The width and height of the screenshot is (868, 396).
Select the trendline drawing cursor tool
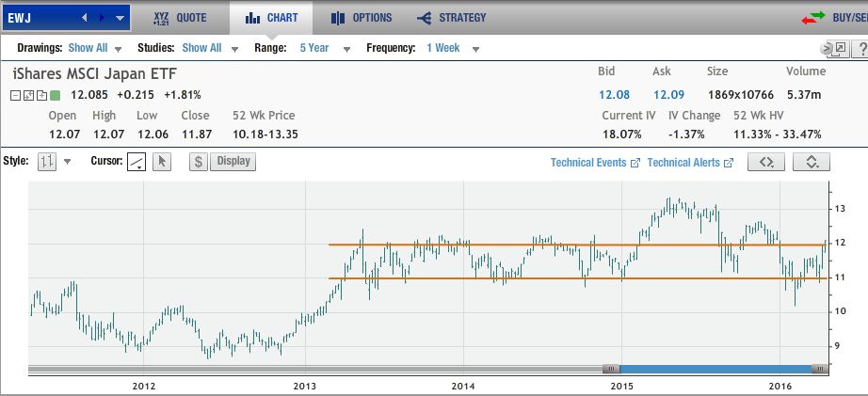pyautogui.click(x=137, y=162)
